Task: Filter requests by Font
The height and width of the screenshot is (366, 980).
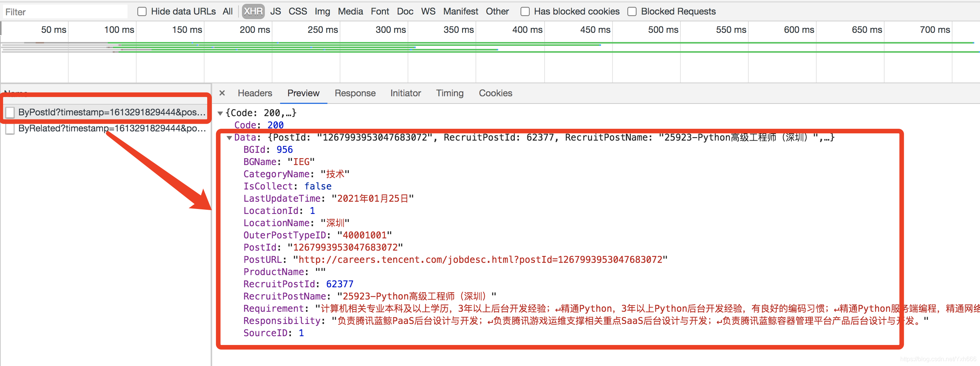Action: [380, 11]
